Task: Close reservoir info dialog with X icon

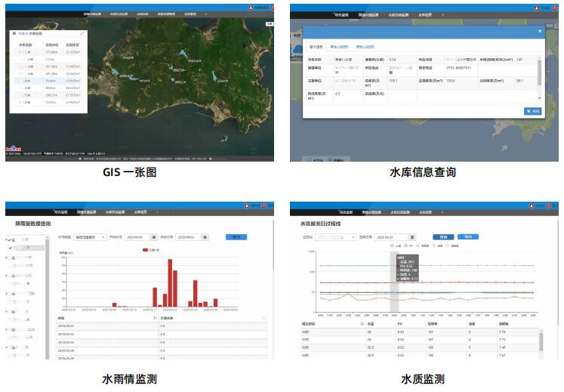Action: click(540, 31)
